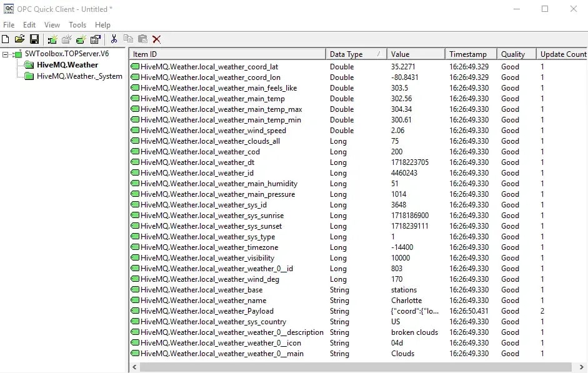This screenshot has height=373, width=588.
Task: Click the Copy toolbar icon
Action: (x=129, y=38)
